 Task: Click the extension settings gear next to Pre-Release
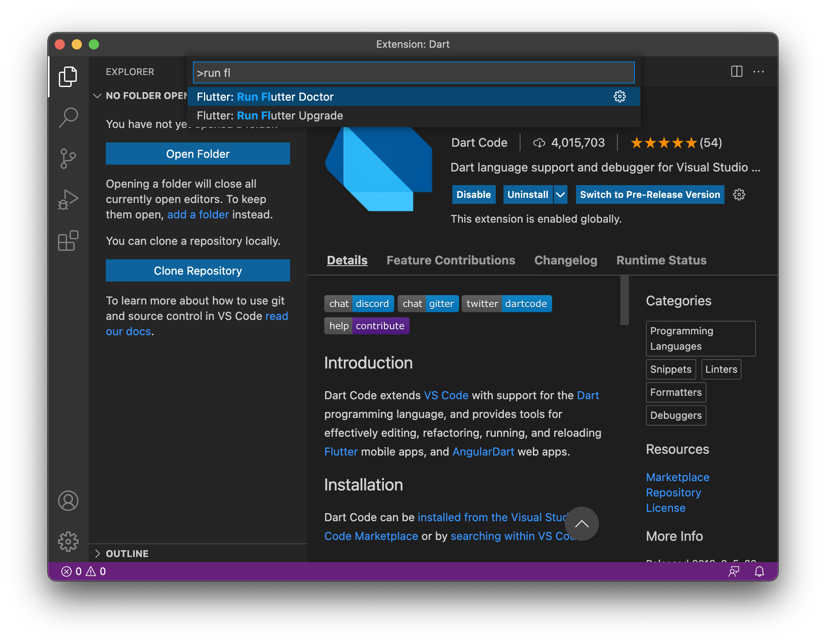click(739, 195)
